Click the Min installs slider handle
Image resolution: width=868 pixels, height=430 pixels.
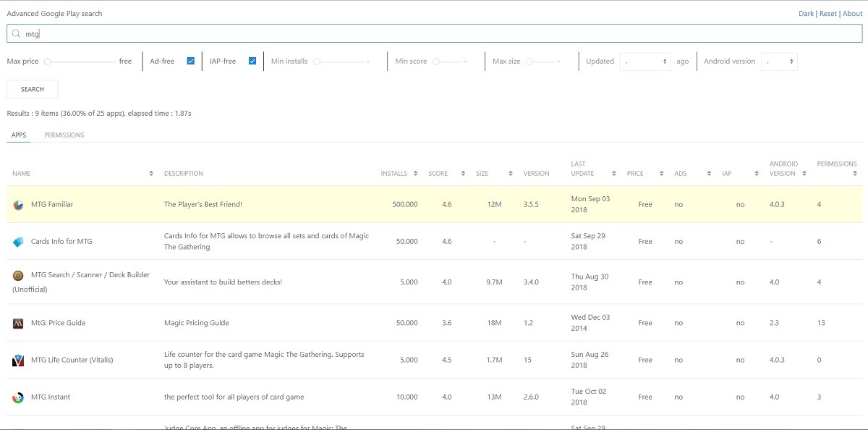tap(316, 62)
